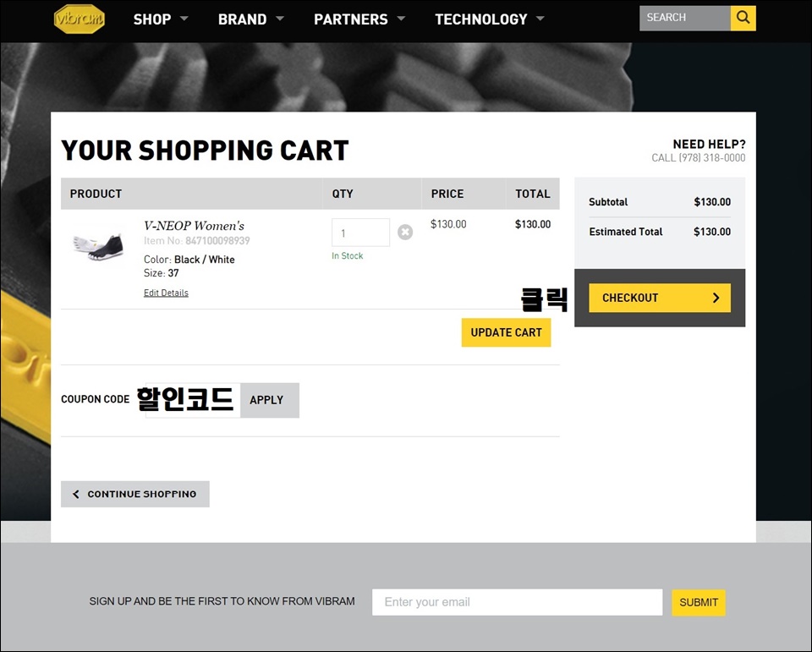Expand the PARTNERS dropdown arrow
This screenshot has height=652, width=812.
coord(401,19)
